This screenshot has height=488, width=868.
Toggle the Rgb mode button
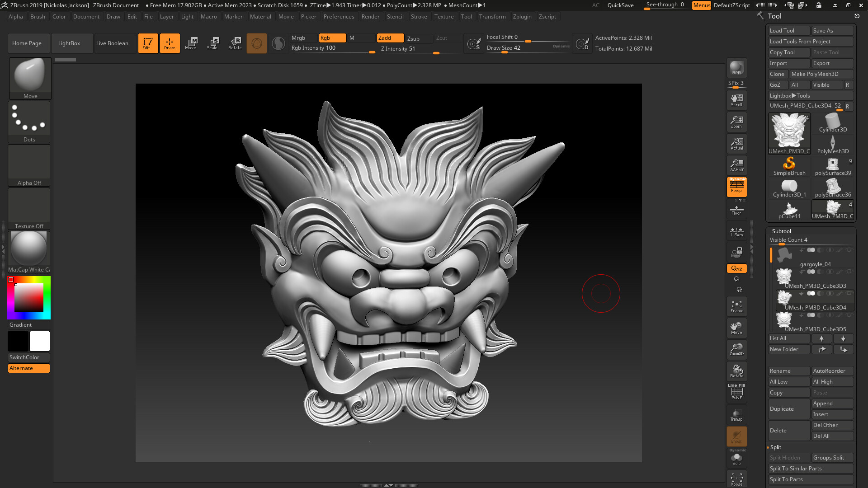pyautogui.click(x=332, y=38)
